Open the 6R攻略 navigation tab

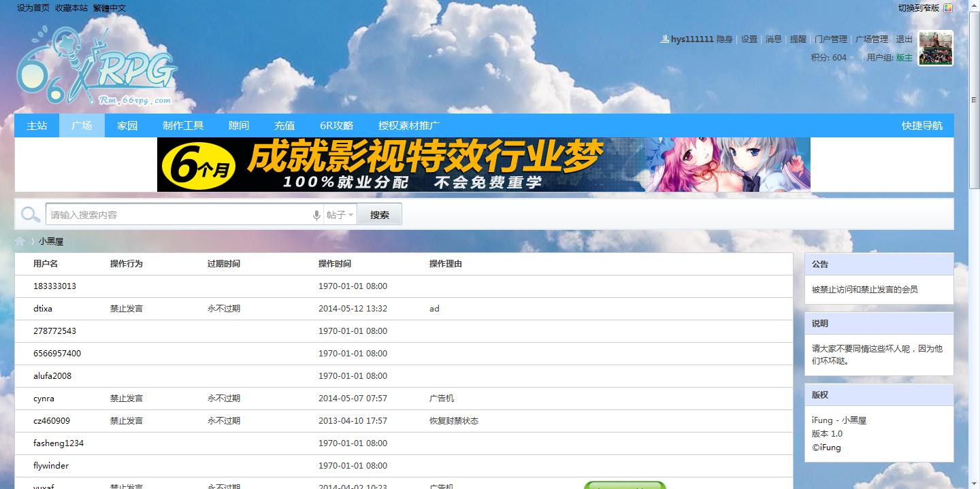(x=337, y=126)
